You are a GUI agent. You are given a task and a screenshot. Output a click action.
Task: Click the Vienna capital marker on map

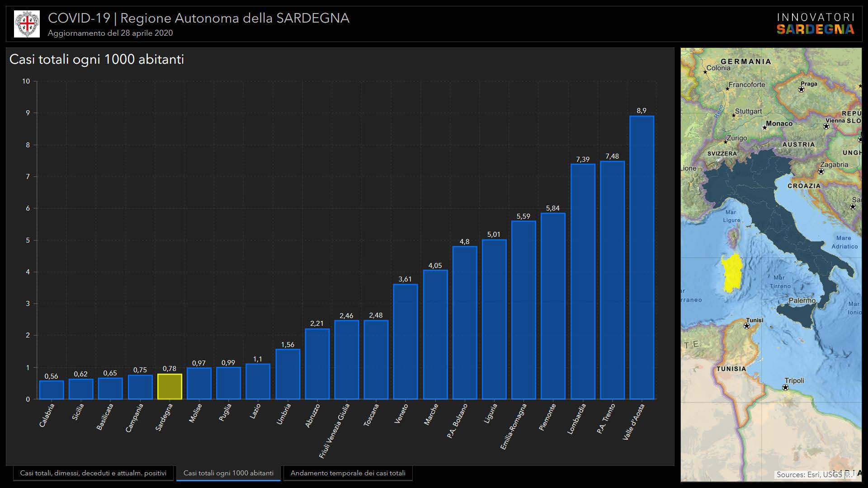point(826,127)
